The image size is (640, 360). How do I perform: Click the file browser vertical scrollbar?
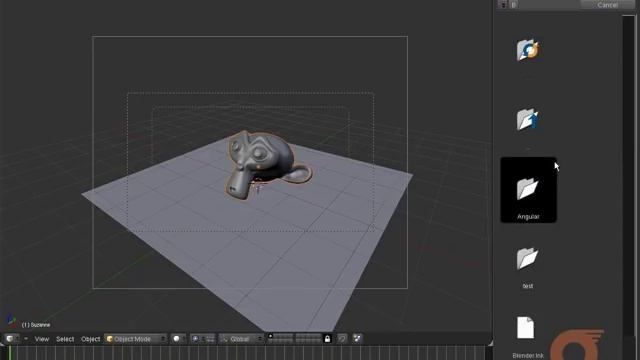[x=629, y=188]
